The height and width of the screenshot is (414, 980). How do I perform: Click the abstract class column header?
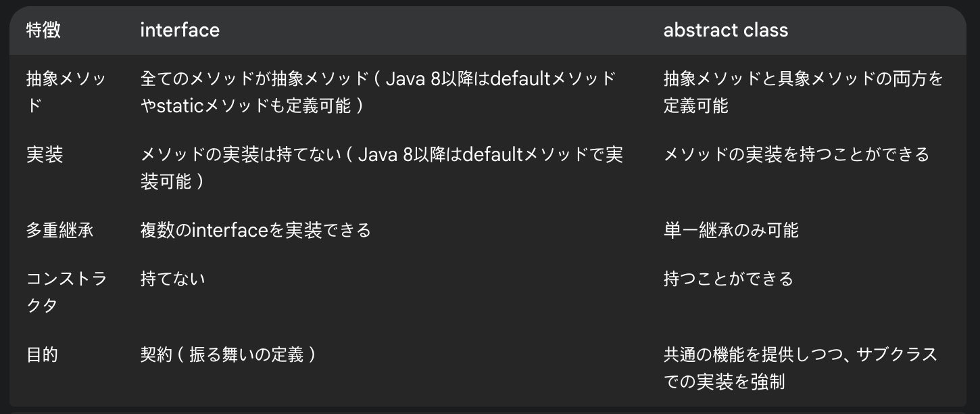pos(725,30)
